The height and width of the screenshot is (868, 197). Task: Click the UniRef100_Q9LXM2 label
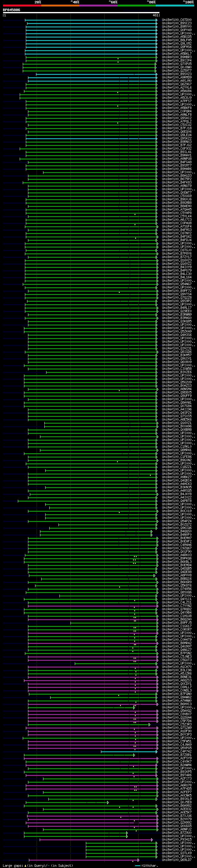(176, 43)
